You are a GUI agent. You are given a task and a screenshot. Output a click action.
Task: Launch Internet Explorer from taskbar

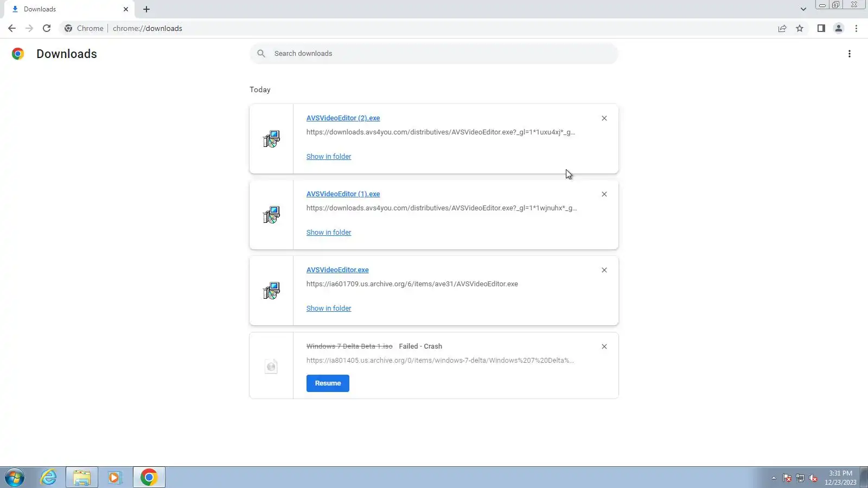49,478
